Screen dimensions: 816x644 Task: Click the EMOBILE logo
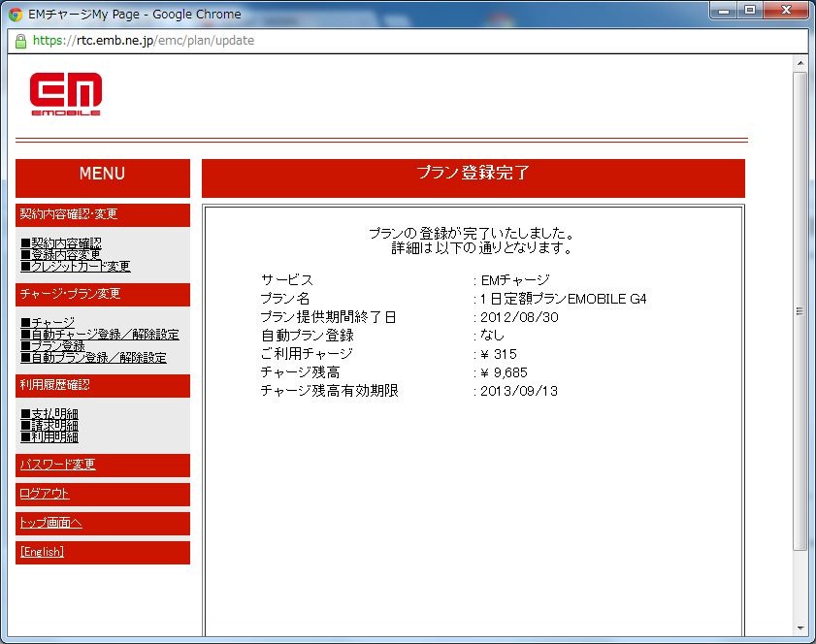pos(66,94)
